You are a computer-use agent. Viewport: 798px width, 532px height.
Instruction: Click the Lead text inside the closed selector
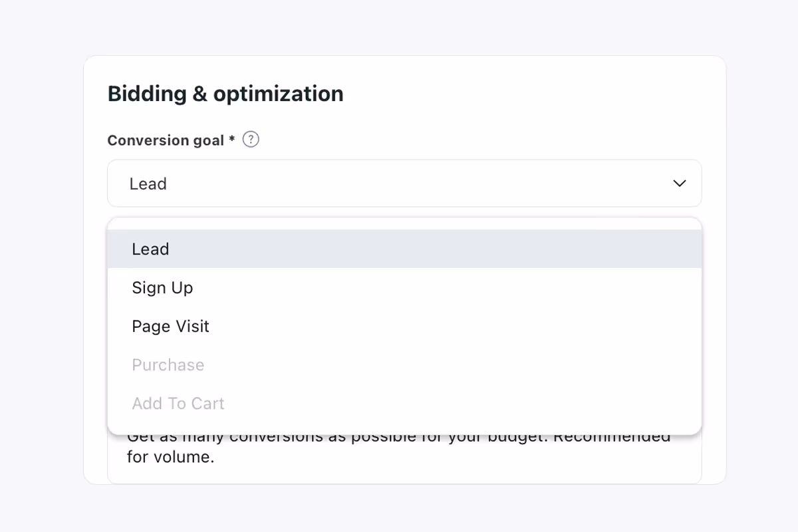tap(148, 184)
